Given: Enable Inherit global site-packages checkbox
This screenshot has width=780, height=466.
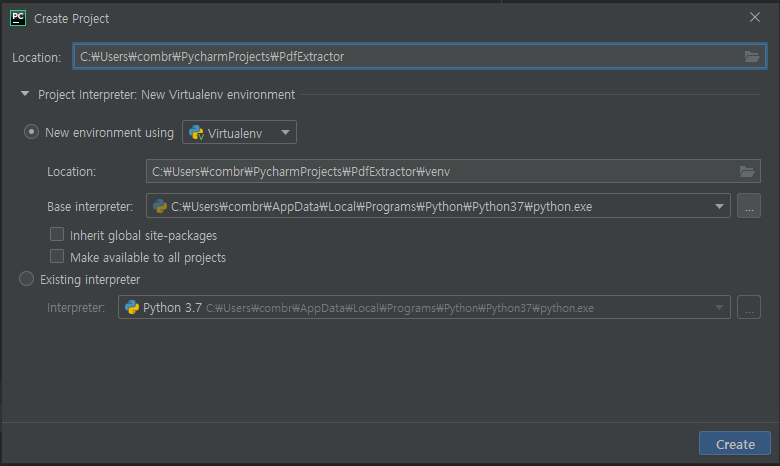Looking at the screenshot, I should pyautogui.click(x=57, y=234).
